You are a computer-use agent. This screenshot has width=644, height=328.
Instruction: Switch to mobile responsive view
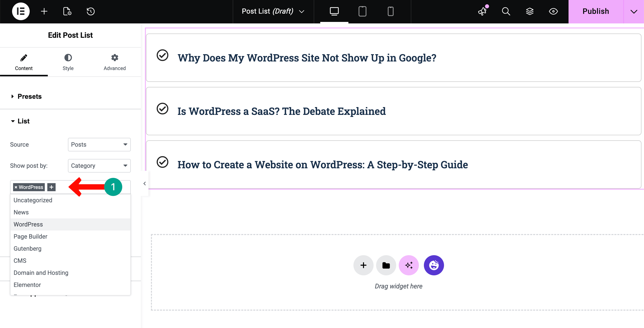[x=390, y=11]
